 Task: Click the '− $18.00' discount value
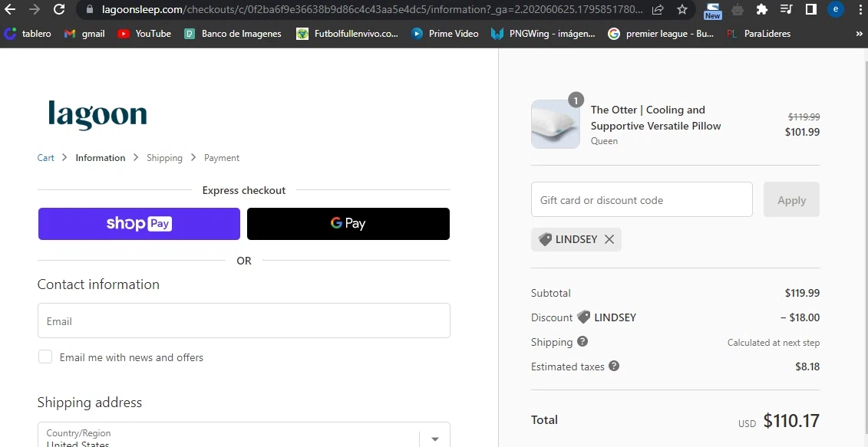coord(800,317)
